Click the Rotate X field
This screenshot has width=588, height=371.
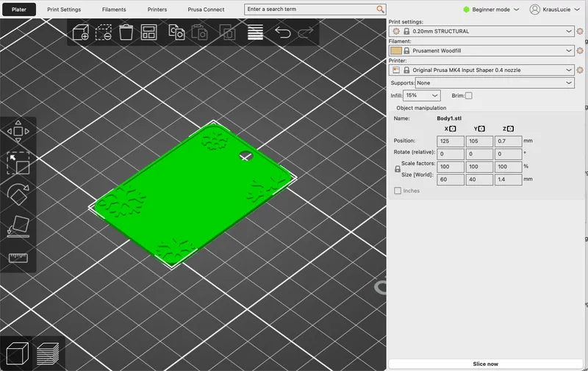pyautogui.click(x=451, y=154)
